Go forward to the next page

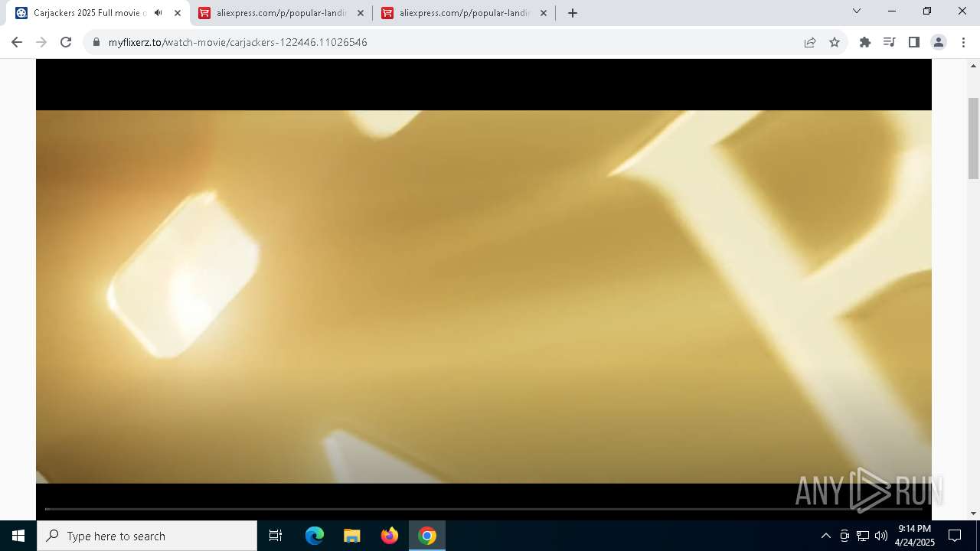41,42
